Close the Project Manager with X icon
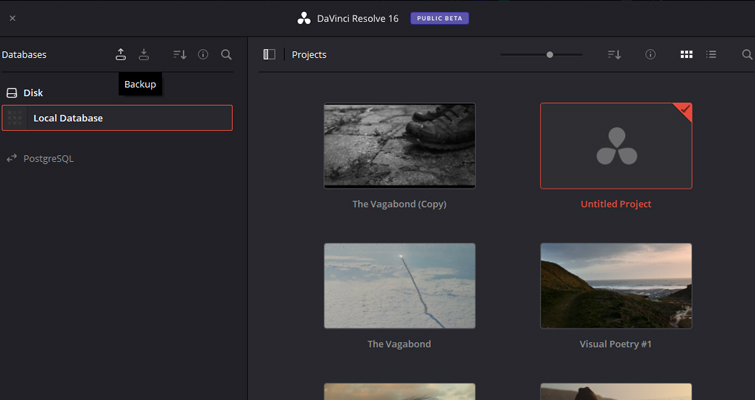Image resolution: width=755 pixels, height=400 pixels. coord(12,18)
